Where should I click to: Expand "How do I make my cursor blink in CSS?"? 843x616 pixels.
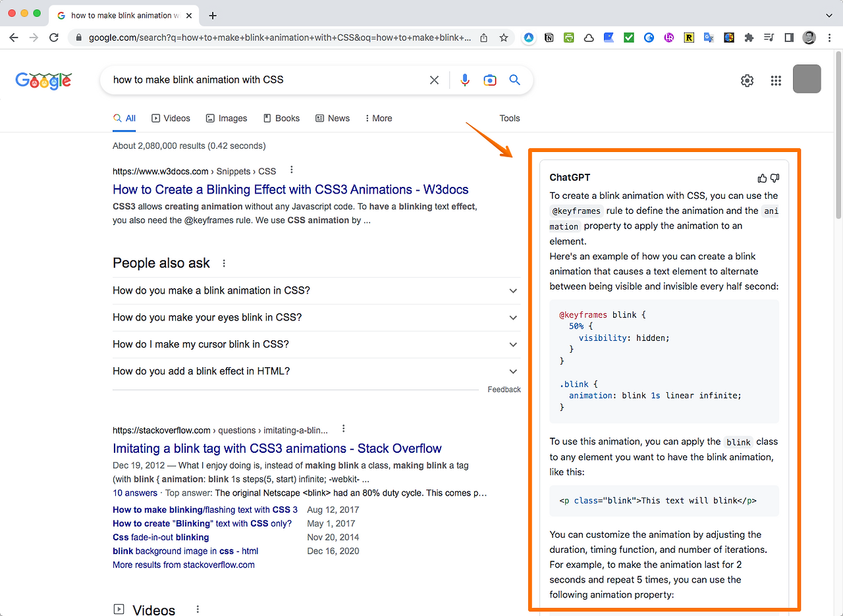click(317, 344)
